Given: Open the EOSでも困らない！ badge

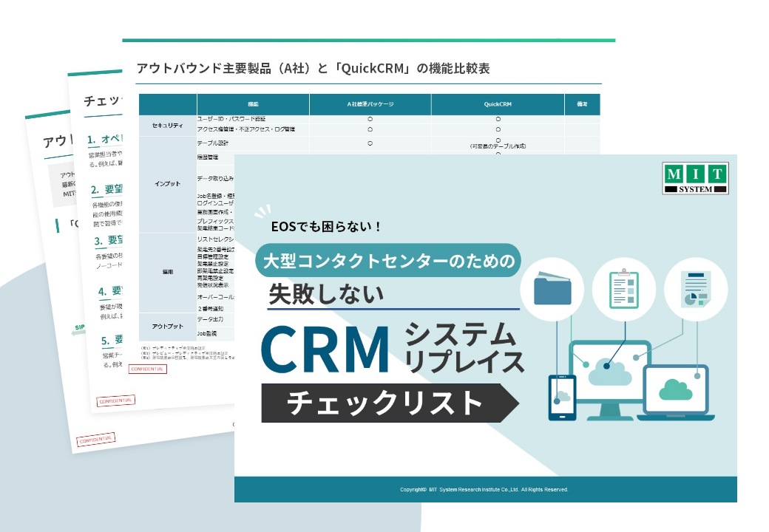Looking at the screenshot, I should tap(324, 227).
